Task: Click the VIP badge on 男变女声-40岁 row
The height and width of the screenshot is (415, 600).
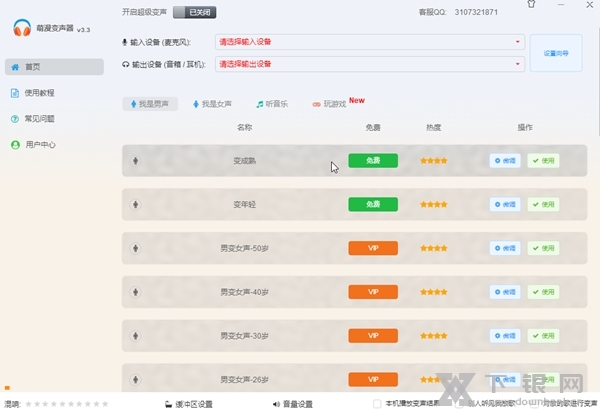Action: tap(373, 292)
